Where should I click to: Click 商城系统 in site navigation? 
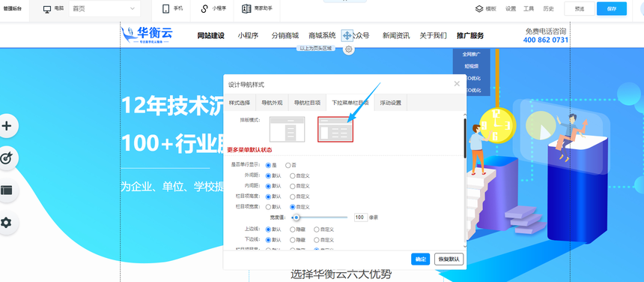click(x=323, y=36)
